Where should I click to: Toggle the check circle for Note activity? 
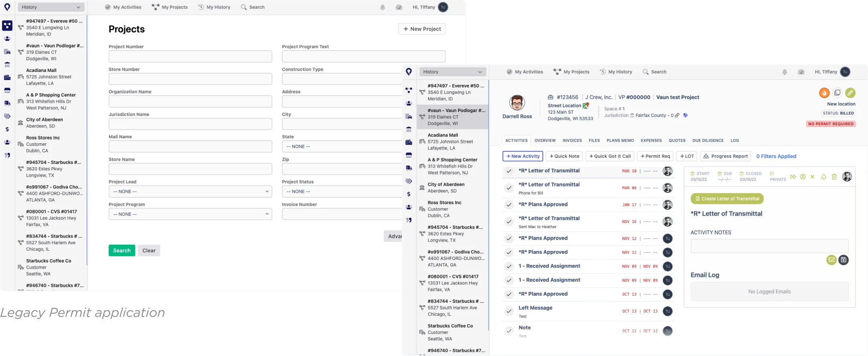click(509, 331)
